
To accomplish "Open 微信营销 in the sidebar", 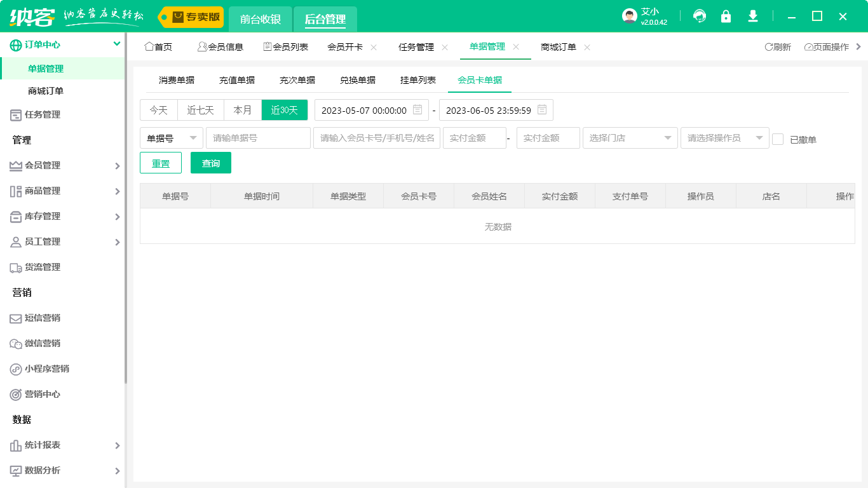I will pos(41,344).
